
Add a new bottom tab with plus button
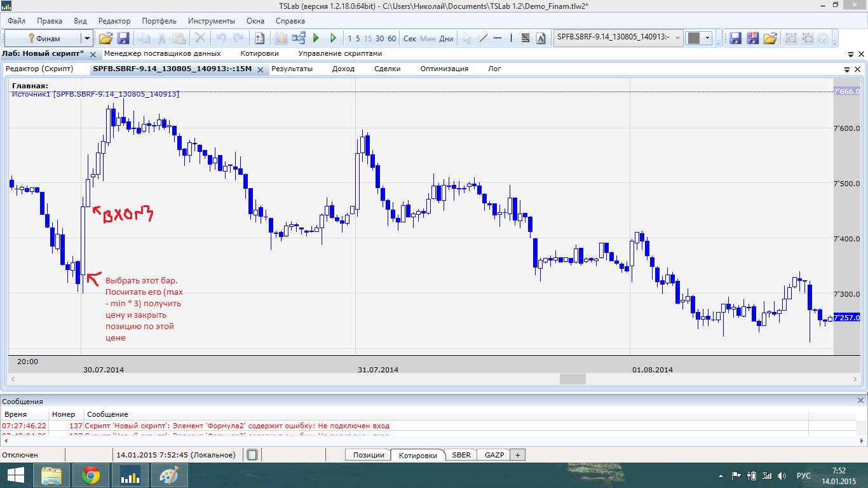click(x=518, y=455)
